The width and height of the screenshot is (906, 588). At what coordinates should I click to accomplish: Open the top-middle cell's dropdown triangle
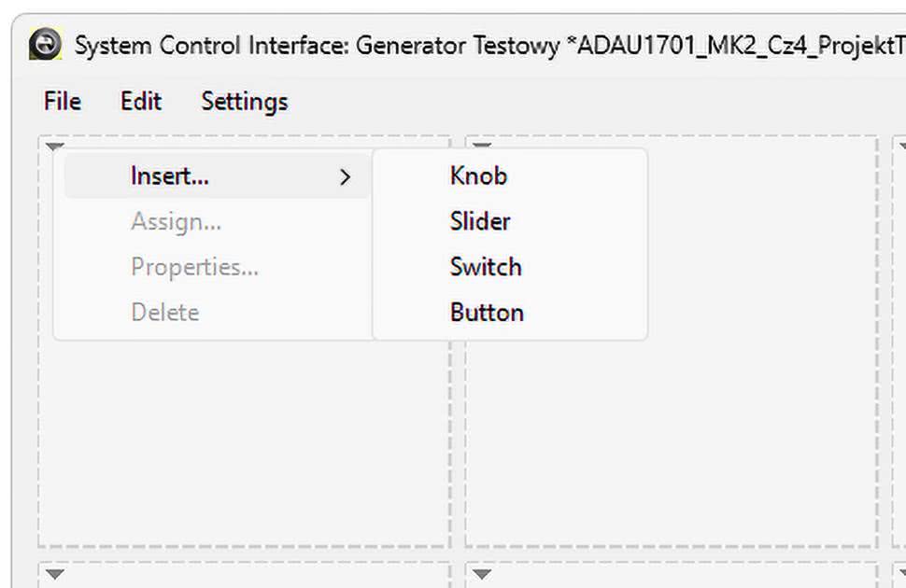482,147
